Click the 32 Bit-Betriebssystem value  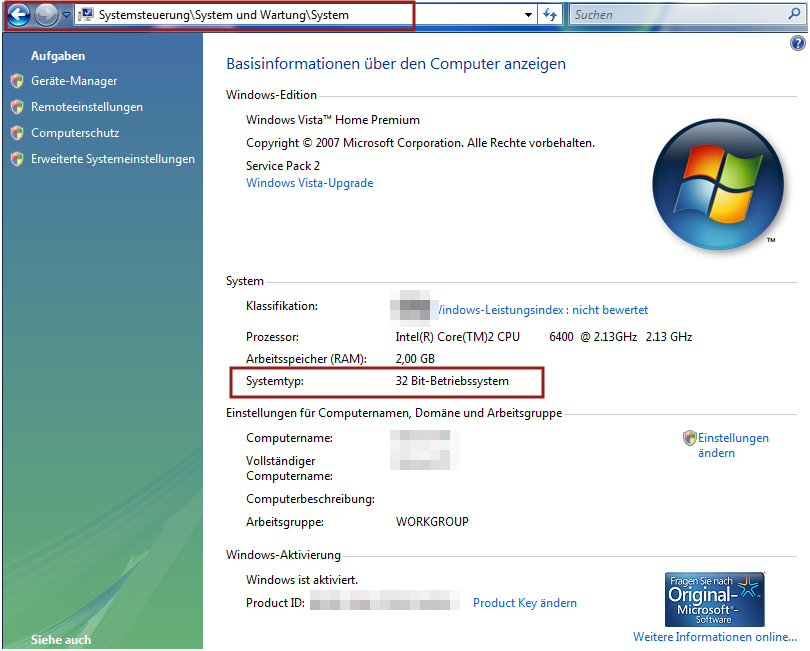(452, 381)
